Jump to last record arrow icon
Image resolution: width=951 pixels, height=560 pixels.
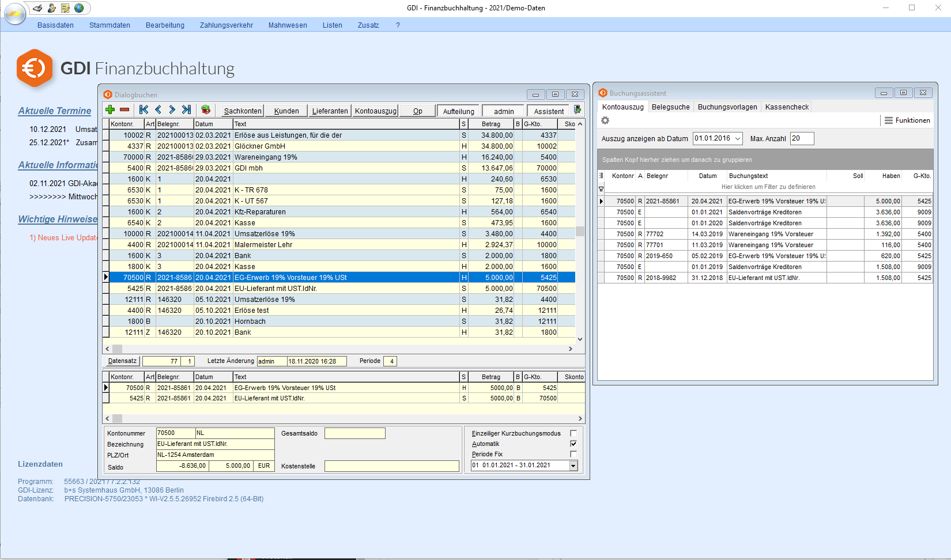coord(186,110)
